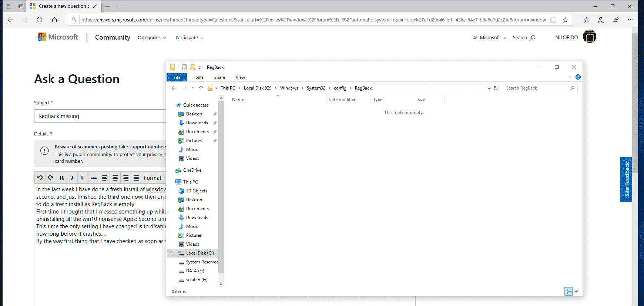Open NILOFIDO account avatar
Image resolution: width=644 pixels, height=306 pixels.
click(589, 37)
